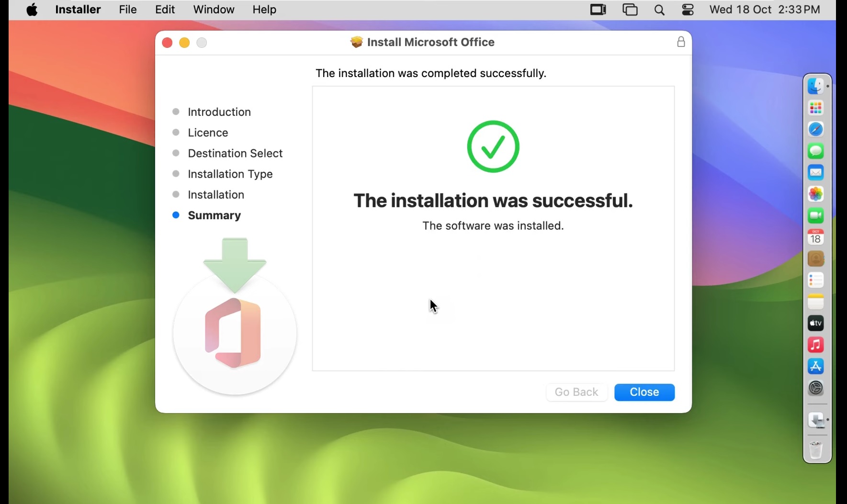Click the Spotlight search icon
847x504 pixels.
659,10
